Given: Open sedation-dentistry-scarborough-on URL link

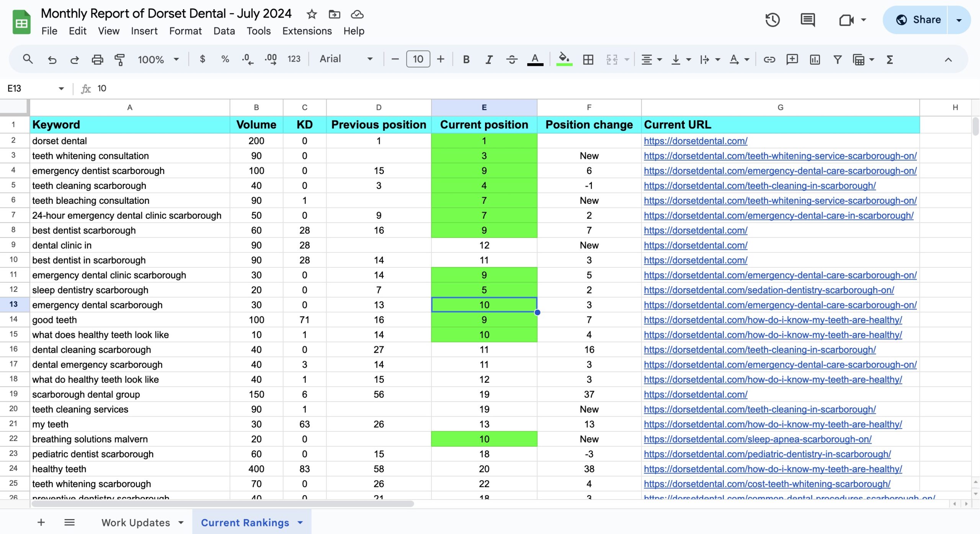Looking at the screenshot, I should [769, 290].
